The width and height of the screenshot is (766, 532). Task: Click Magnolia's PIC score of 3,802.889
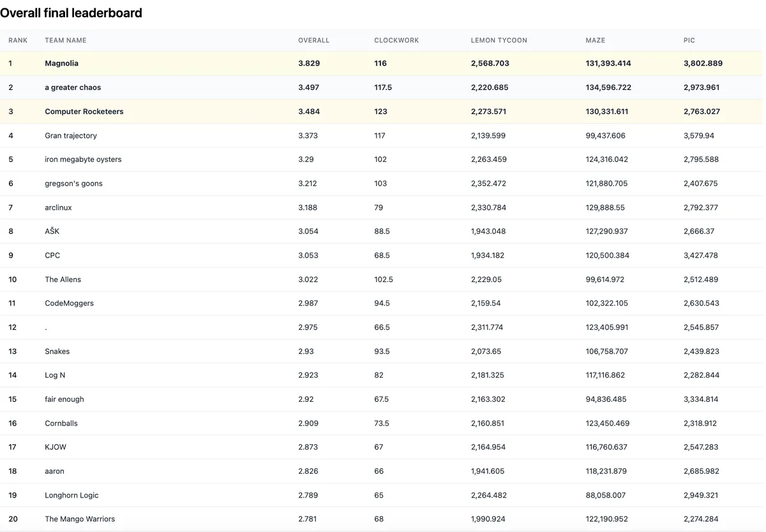tap(703, 63)
